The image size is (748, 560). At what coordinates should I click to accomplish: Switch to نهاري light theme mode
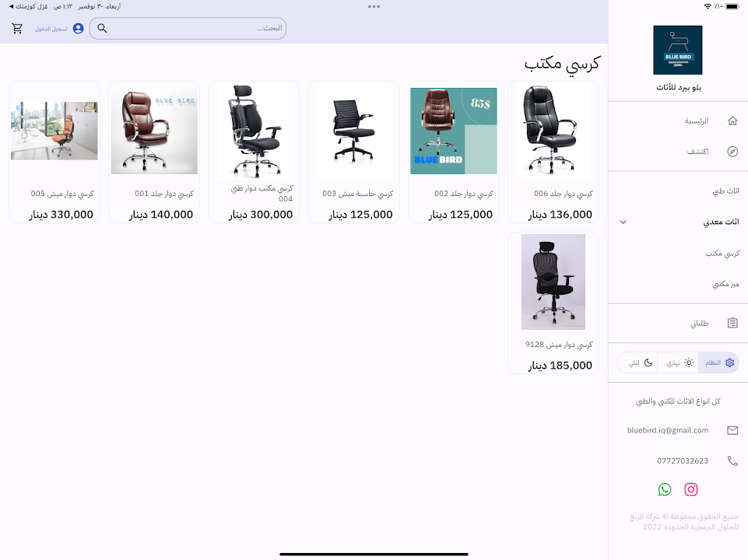pos(678,362)
